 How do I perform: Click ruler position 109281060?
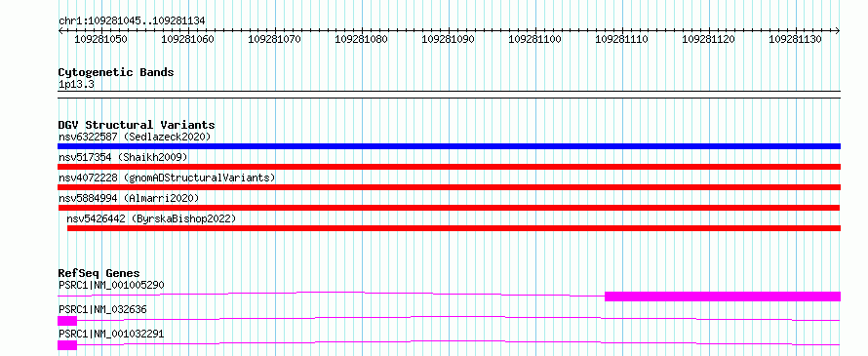[187, 39]
